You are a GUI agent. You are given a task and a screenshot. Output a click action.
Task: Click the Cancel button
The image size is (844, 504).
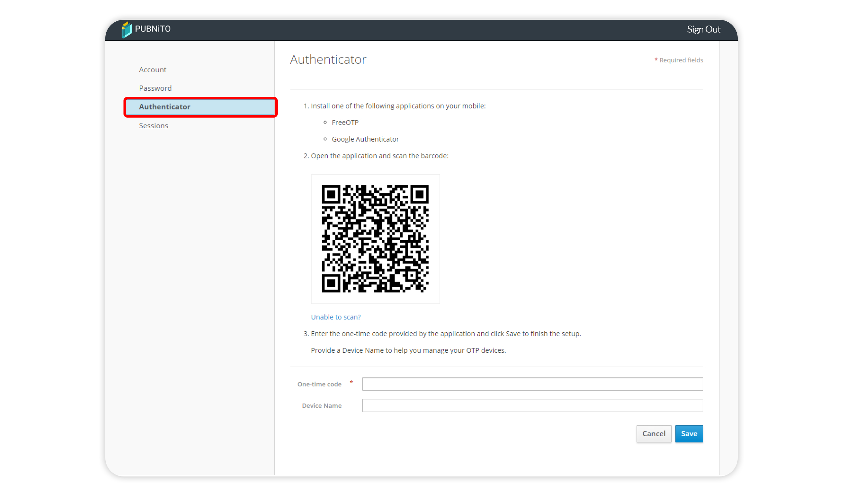654,434
